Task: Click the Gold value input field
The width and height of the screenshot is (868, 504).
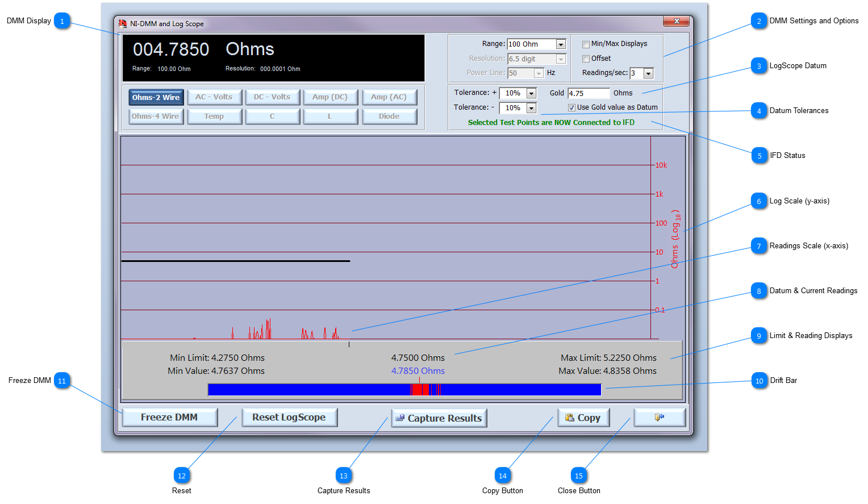Action: pyautogui.click(x=589, y=93)
